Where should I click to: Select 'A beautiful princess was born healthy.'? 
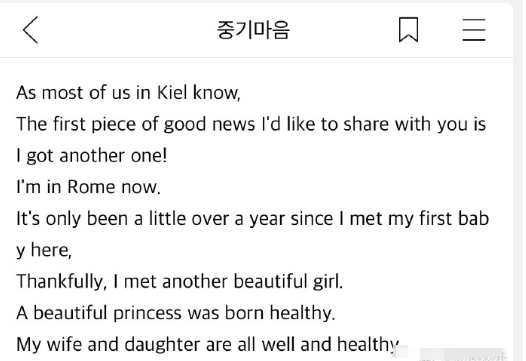click(x=176, y=313)
